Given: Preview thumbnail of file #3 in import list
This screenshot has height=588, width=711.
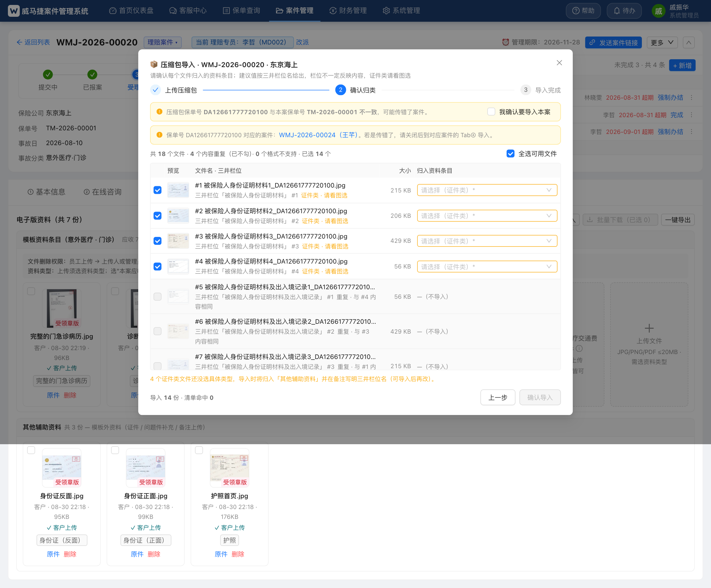Looking at the screenshot, I should click(178, 241).
